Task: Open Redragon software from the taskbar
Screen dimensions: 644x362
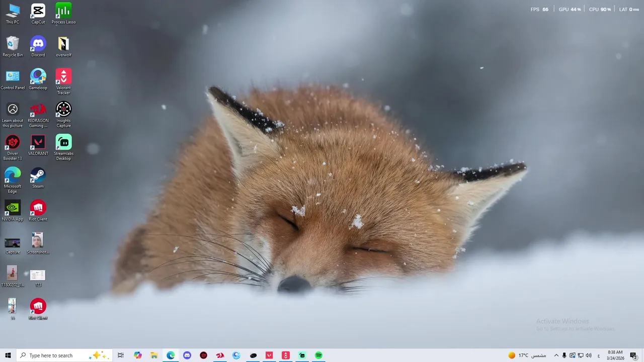Action: [220, 355]
